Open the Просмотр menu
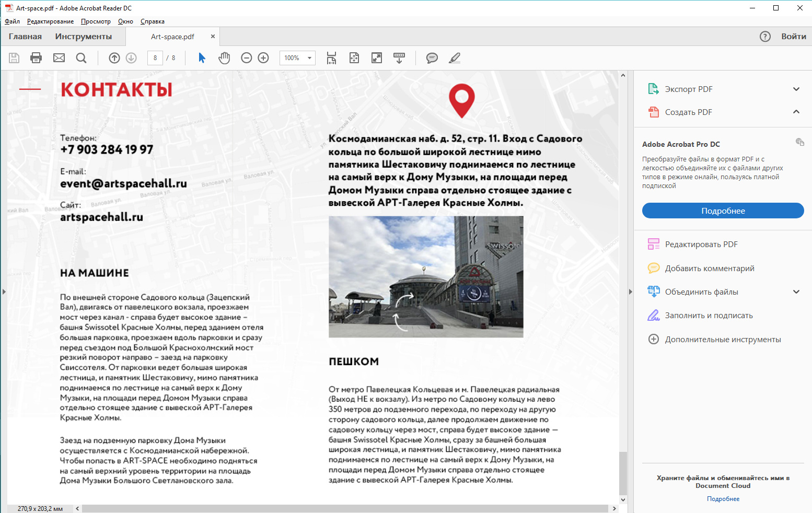The width and height of the screenshot is (812, 513). tap(96, 21)
